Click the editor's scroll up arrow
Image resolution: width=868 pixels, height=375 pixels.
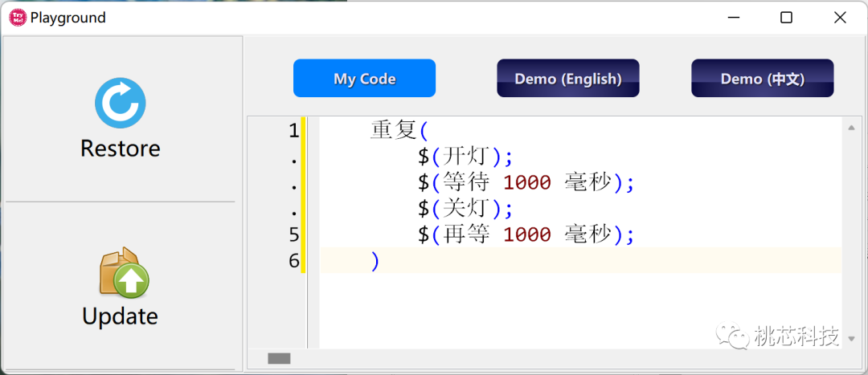[x=850, y=127]
